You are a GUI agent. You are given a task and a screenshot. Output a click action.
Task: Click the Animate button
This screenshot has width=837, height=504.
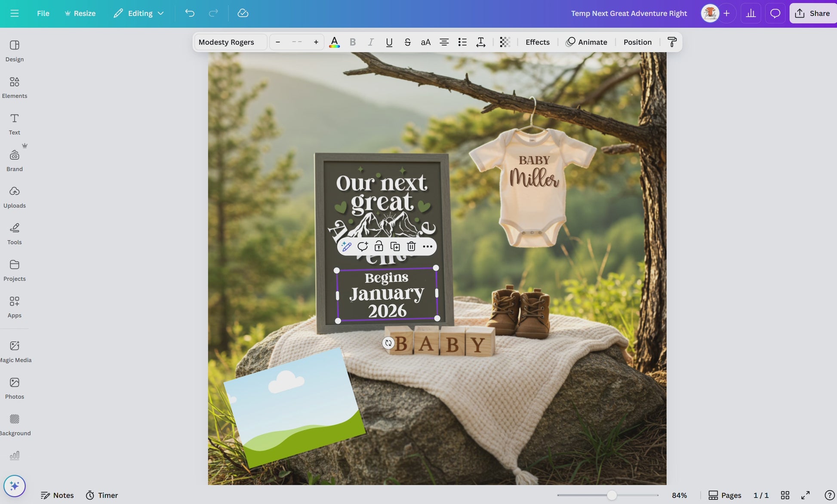tap(586, 42)
